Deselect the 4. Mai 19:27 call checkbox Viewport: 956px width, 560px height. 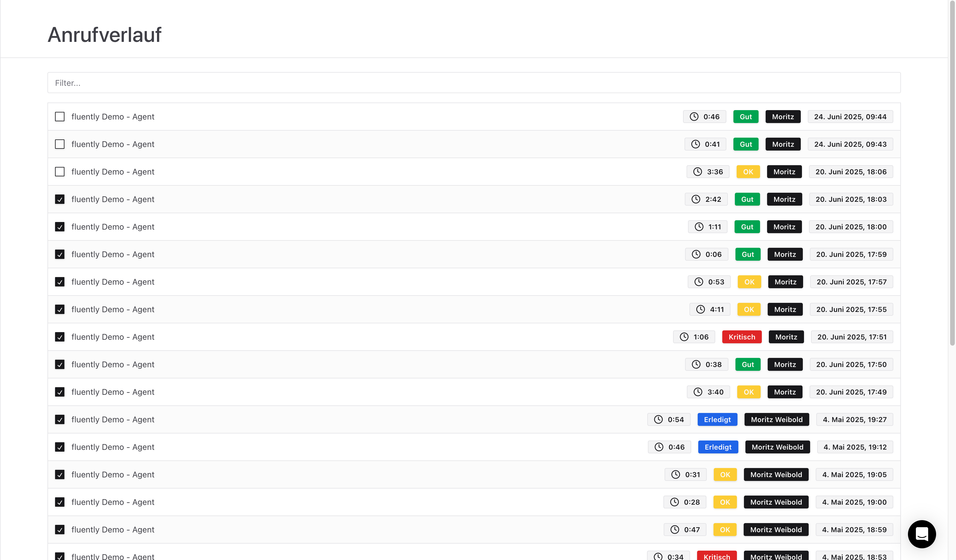[x=59, y=419]
